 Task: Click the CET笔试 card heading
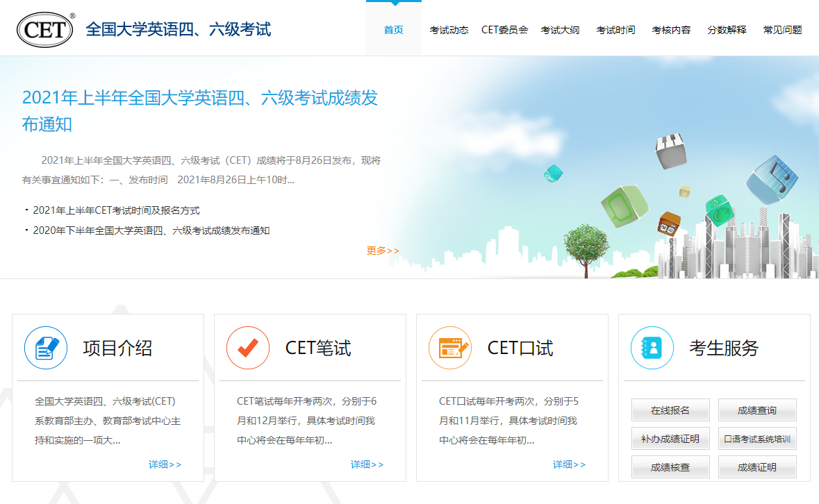(x=318, y=348)
